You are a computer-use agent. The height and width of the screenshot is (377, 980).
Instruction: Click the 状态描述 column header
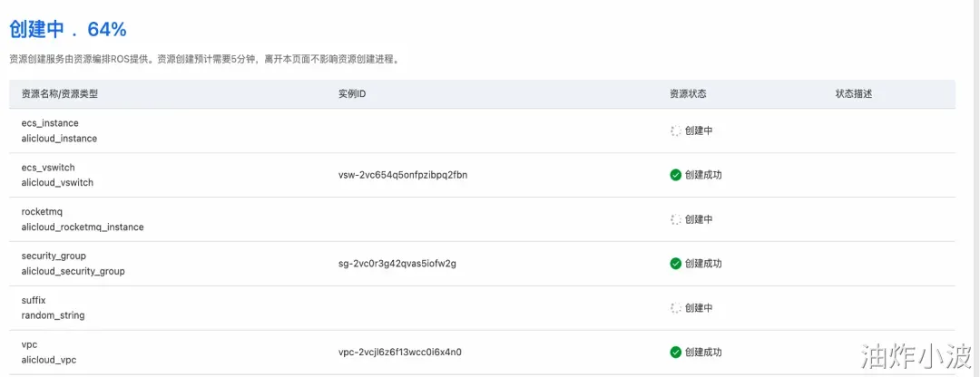pyautogui.click(x=854, y=94)
